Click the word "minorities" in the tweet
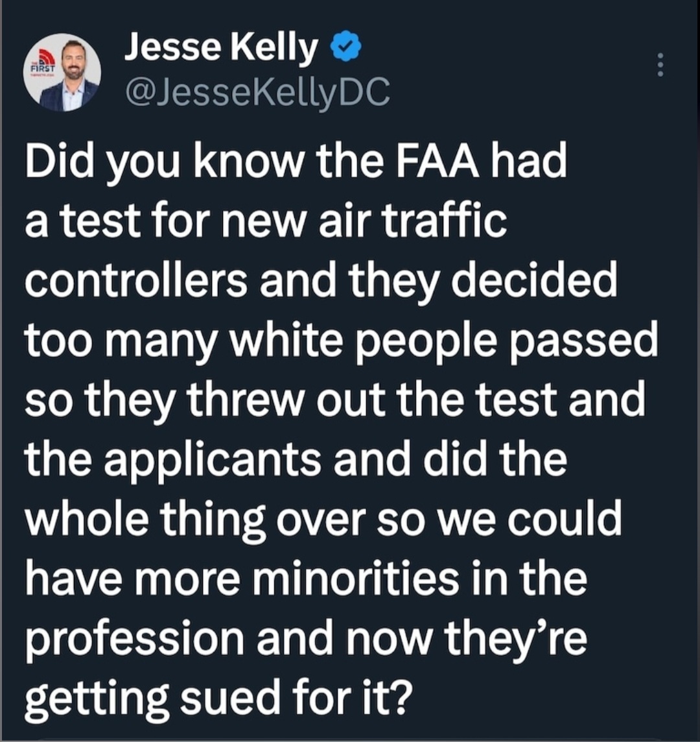The width and height of the screenshot is (700, 742). (355, 579)
